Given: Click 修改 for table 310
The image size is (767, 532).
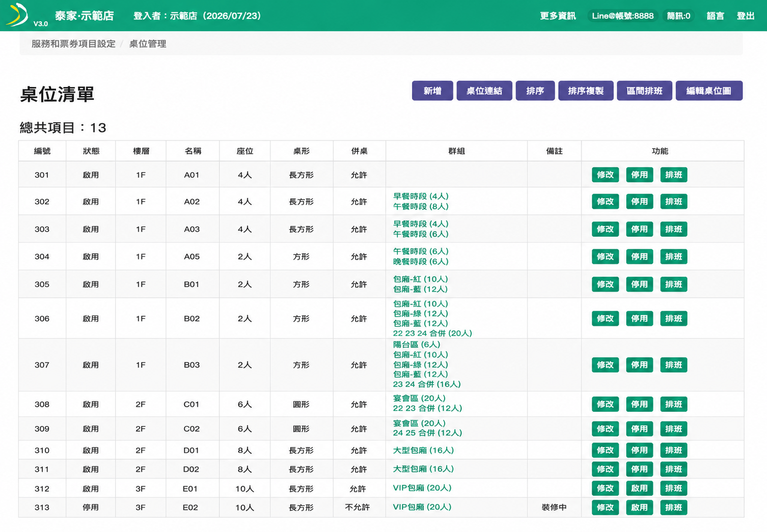Looking at the screenshot, I should (605, 450).
